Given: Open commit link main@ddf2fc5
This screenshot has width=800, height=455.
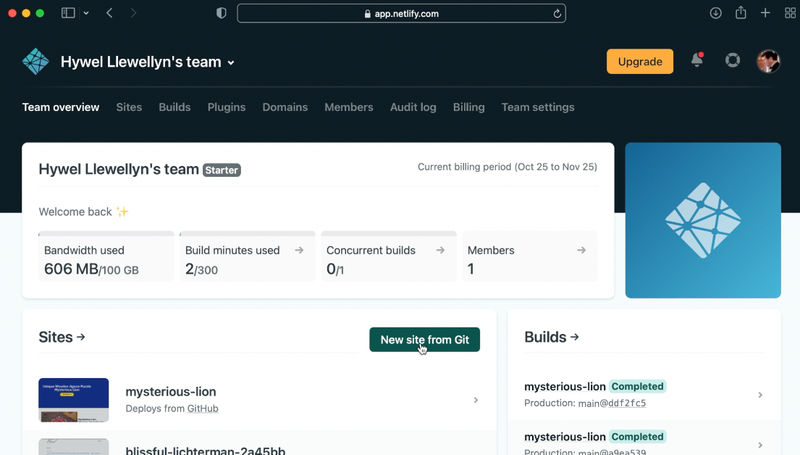Looking at the screenshot, I should (x=612, y=403).
